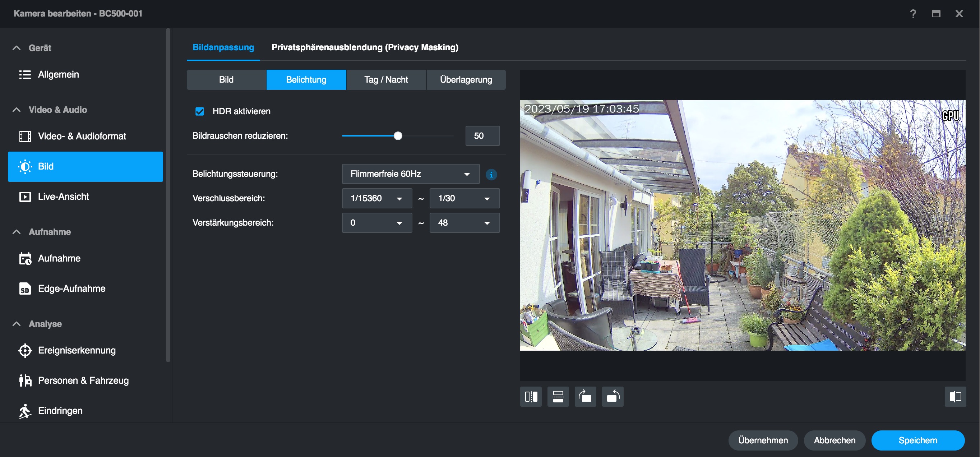The image size is (980, 457).
Task: Click the horizontal flip icon below preview
Action: click(531, 397)
